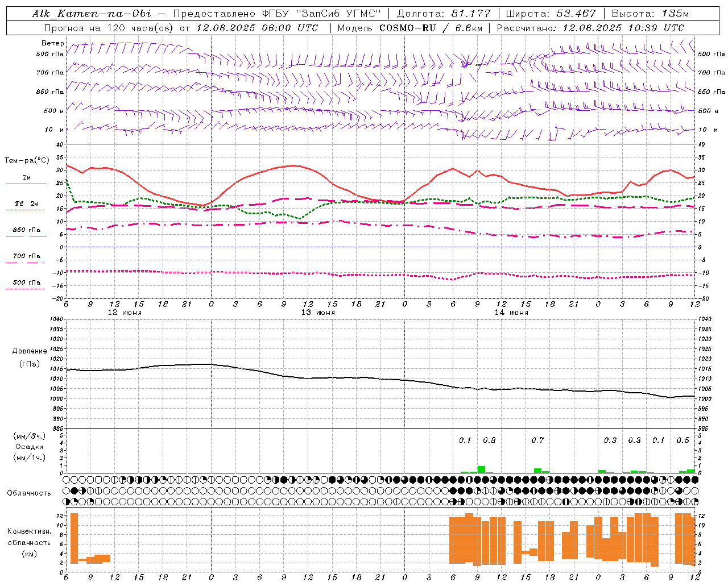Click the '(мм/3ч.)' precipitation unit label
The height and width of the screenshot is (582, 728).
(30, 436)
